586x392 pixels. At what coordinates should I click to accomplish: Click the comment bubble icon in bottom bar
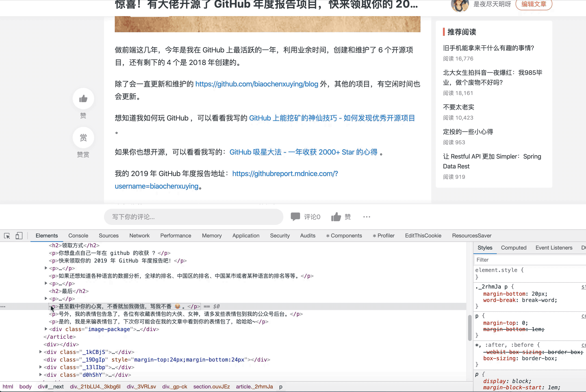295,217
